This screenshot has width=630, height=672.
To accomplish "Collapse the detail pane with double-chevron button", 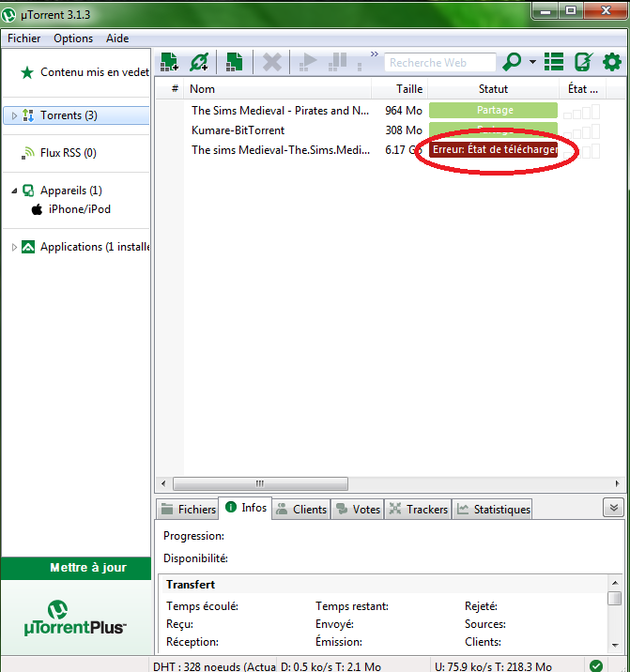I will click(614, 508).
